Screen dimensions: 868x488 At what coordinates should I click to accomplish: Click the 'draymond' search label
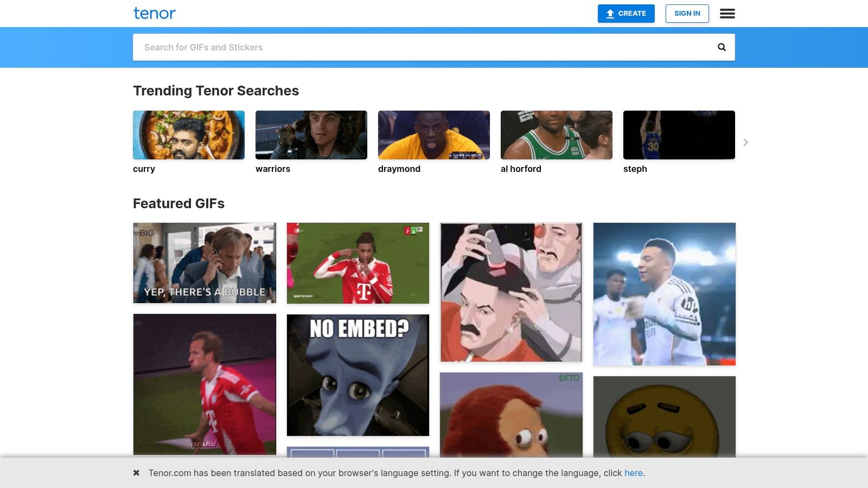[x=399, y=169]
